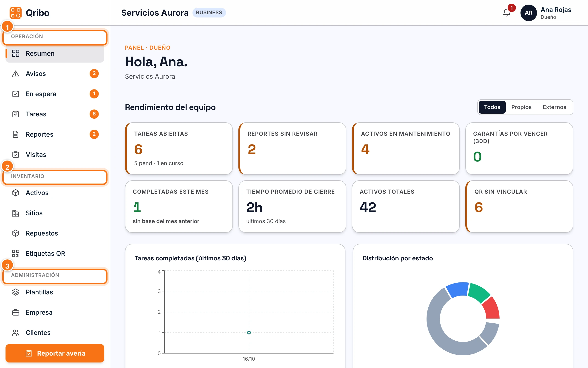Click the Activos cube icon
588x368 pixels.
point(16,193)
